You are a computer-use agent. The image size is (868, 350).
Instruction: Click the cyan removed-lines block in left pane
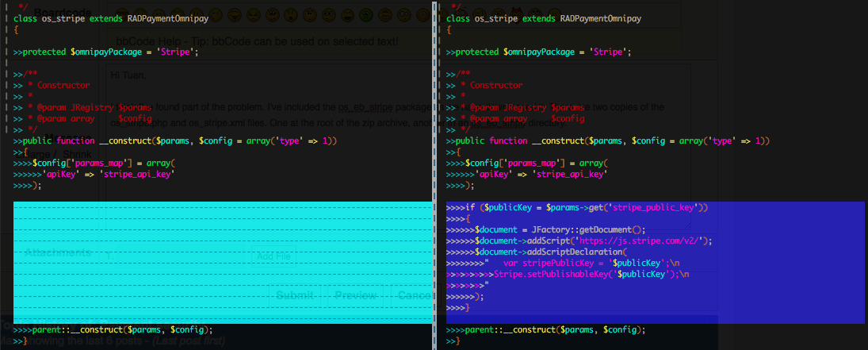point(222,262)
